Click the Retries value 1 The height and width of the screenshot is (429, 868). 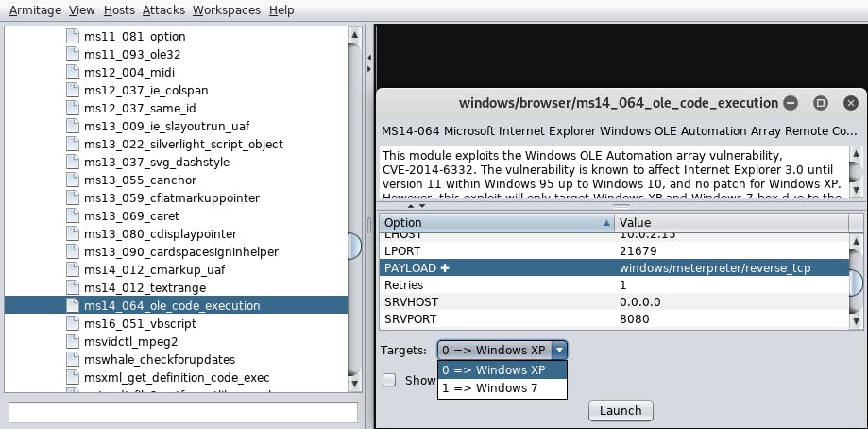[x=622, y=285]
